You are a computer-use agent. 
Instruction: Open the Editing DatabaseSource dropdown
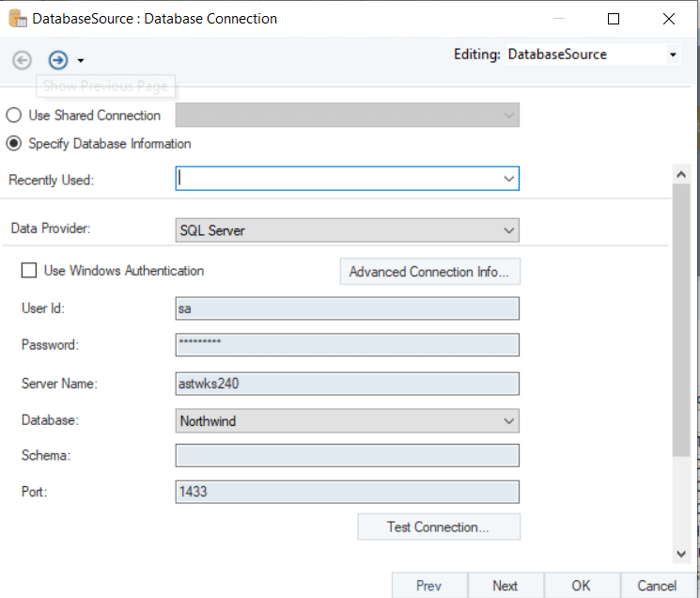[673, 55]
